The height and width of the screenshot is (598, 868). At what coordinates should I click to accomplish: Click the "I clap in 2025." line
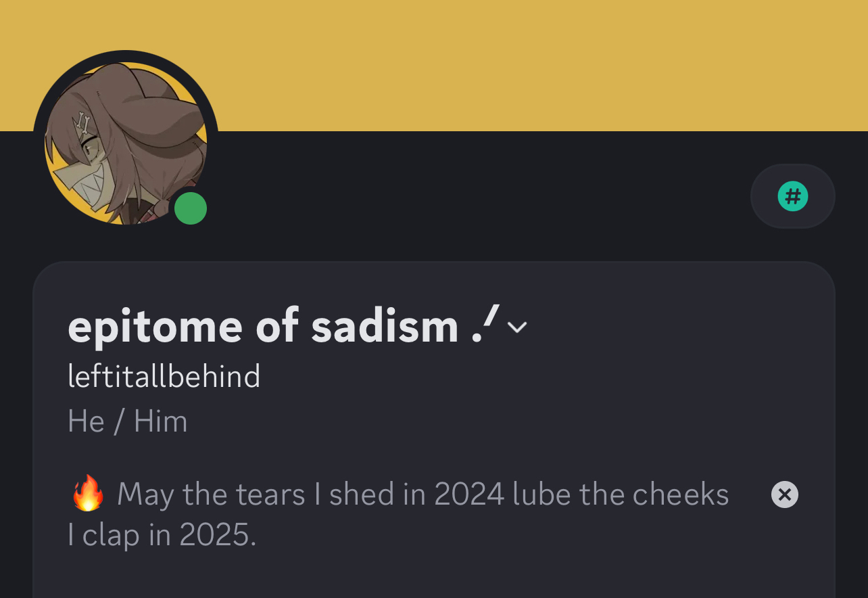(162, 535)
